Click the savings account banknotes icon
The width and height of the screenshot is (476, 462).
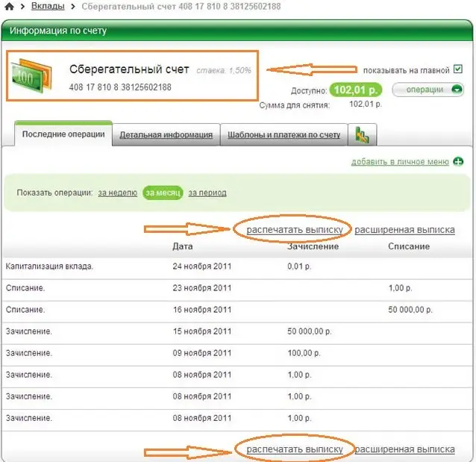(x=31, y=75)
